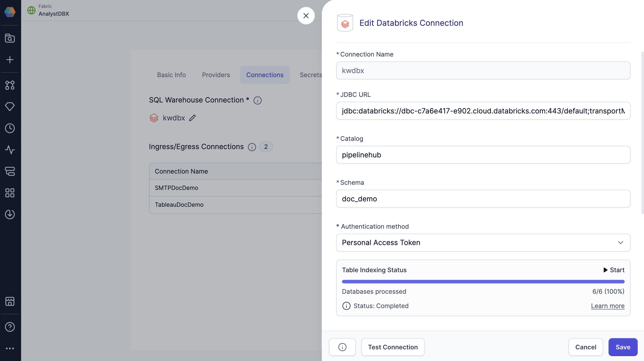Click the JDBC URL input field

[483, 111]
